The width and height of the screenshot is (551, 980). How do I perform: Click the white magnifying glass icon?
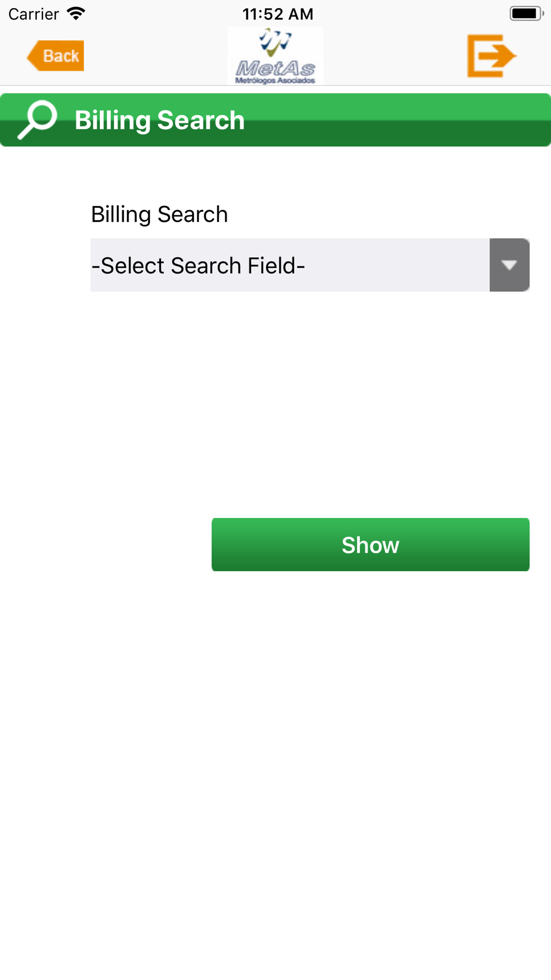[x=37, y=120]
